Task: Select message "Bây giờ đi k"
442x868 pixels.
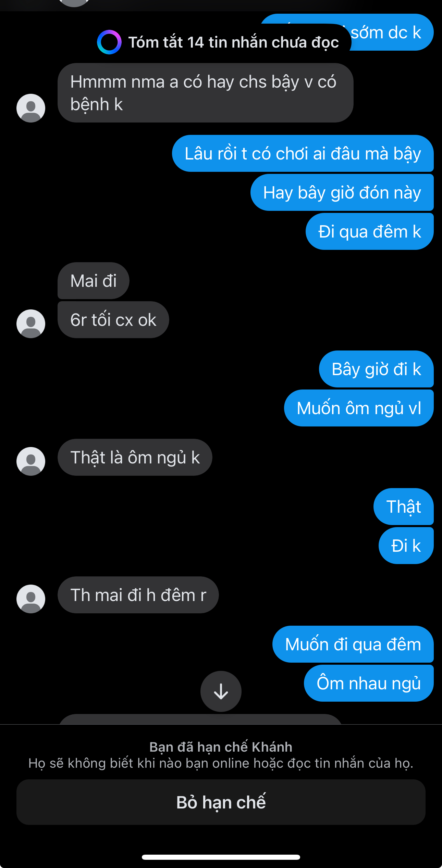Action: point(376,369)
